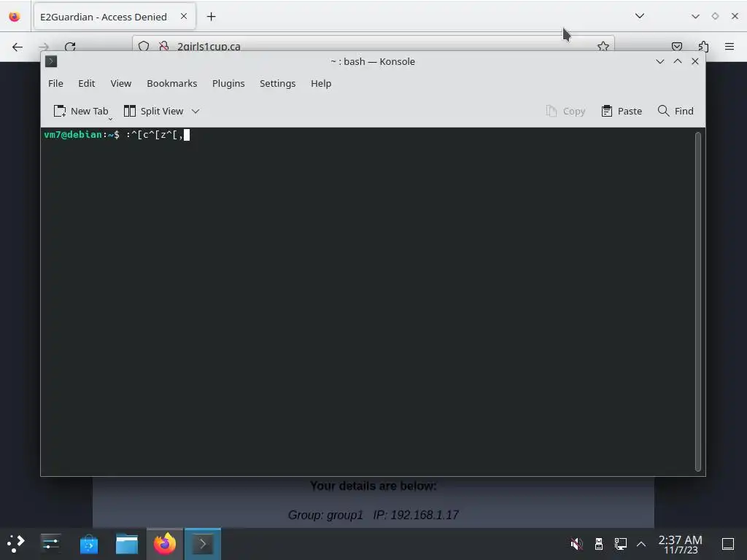
Task: Click the Firefox restore window diamond button
Action: tap(715, 16)
